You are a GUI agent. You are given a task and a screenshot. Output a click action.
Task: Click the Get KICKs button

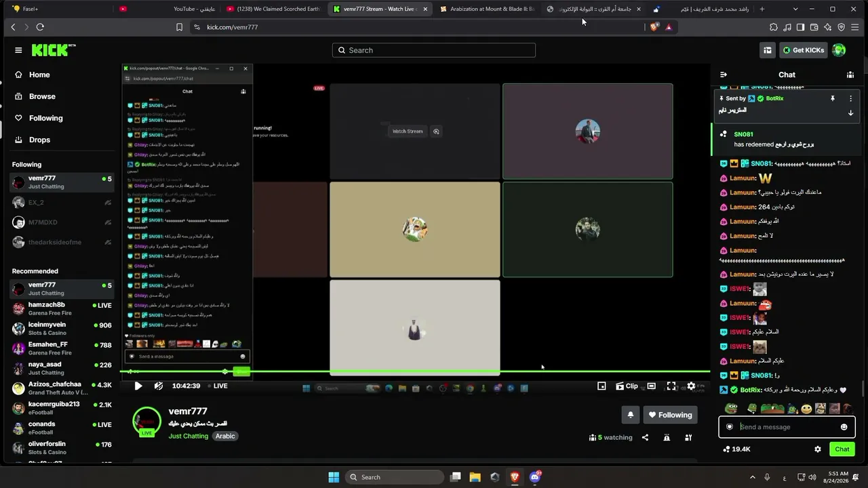tap(804, 50)
